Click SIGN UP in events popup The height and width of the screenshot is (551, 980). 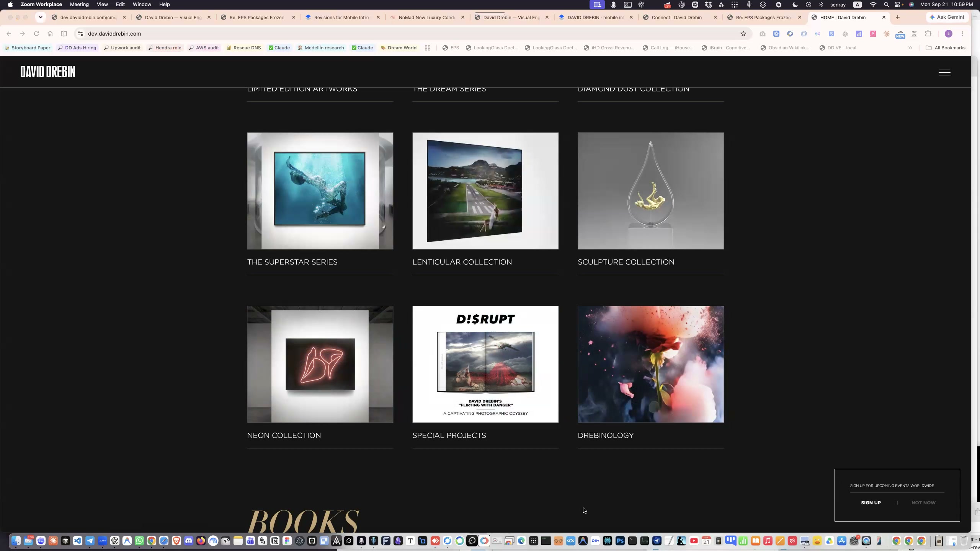pyautogui.click(x=871, y=503)
